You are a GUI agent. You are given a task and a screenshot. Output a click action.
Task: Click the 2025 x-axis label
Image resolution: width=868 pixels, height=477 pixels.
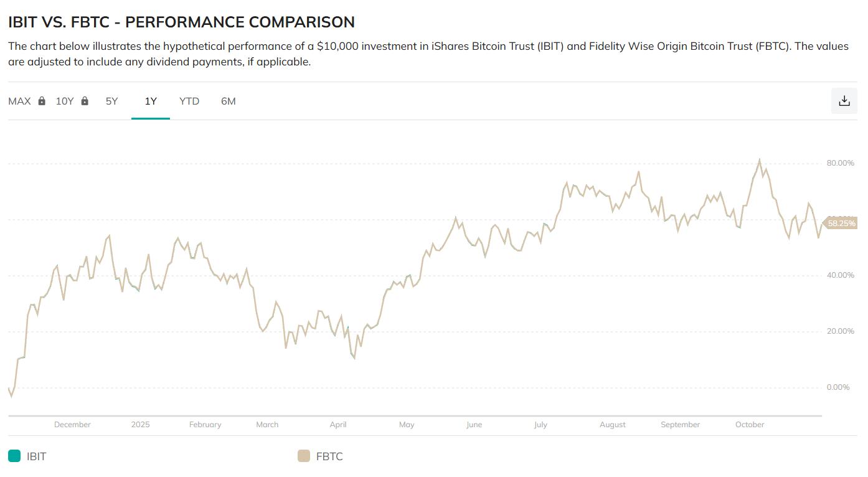pyautogui.click(x=141, y=425)
